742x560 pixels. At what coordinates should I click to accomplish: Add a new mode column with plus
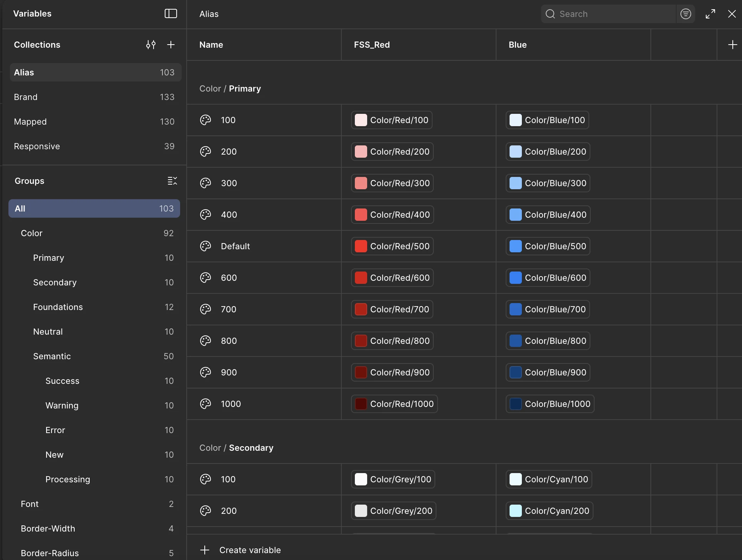click(732, 45)
